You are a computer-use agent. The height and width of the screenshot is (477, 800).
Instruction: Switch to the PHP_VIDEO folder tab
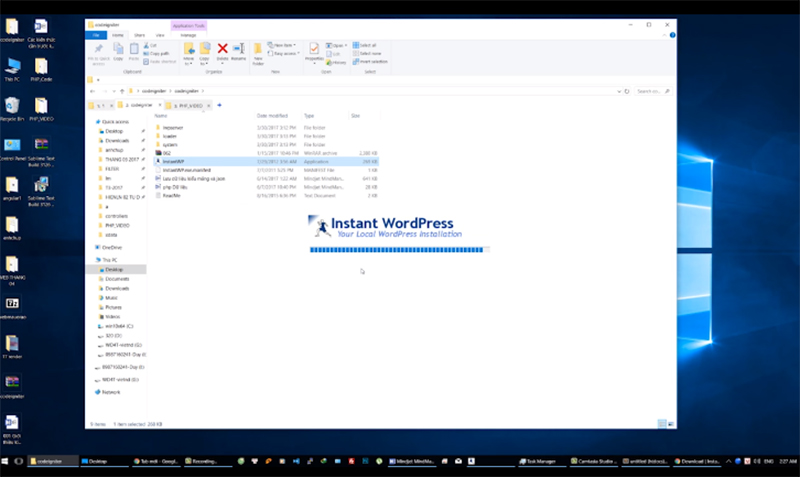[x=190, y=104]
